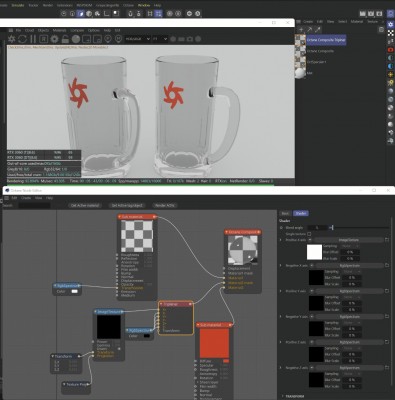
Task: Click the restart render circular arrow icon
Action: [x=22, y=39]
